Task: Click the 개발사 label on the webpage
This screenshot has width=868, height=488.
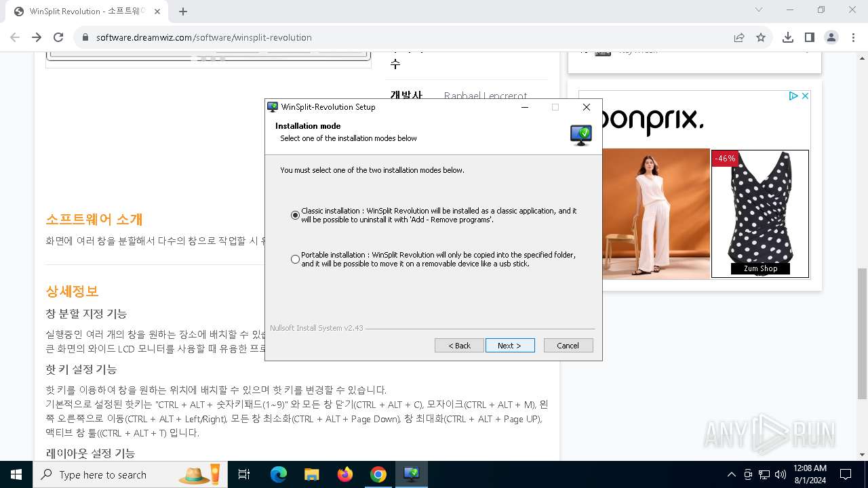Action: pos(406,96)
